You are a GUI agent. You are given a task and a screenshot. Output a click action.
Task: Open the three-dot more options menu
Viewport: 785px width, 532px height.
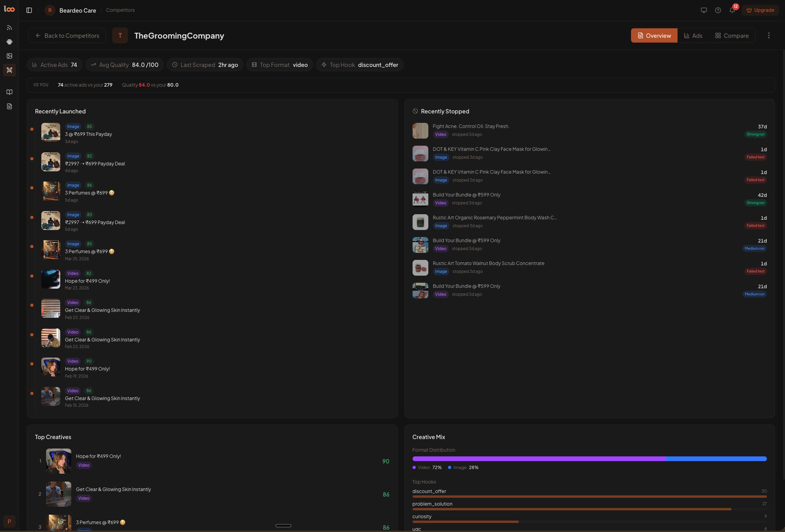pos(768,35)
